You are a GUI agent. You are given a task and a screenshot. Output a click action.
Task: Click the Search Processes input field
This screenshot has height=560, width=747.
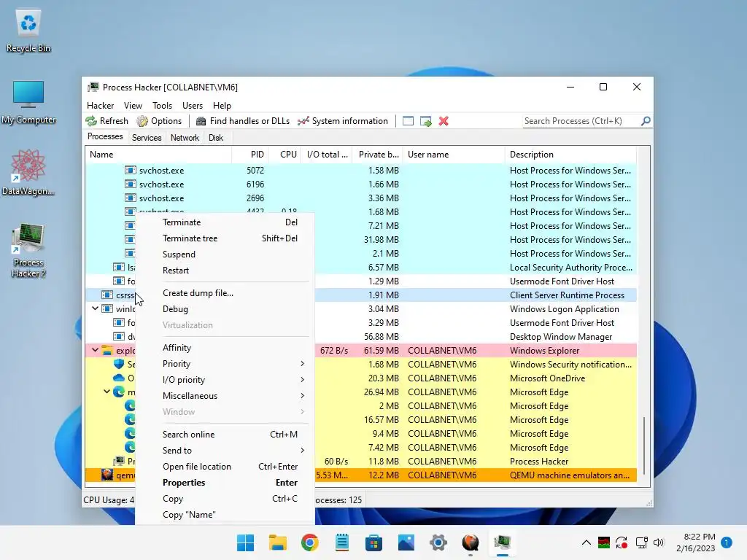[x=581, y=121]
